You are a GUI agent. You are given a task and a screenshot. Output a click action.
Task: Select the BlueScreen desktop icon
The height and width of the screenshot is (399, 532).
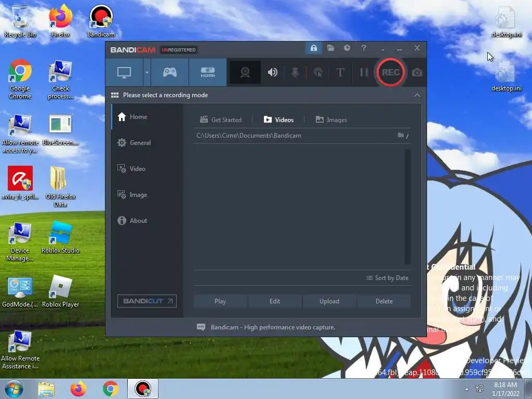point(60,129)
